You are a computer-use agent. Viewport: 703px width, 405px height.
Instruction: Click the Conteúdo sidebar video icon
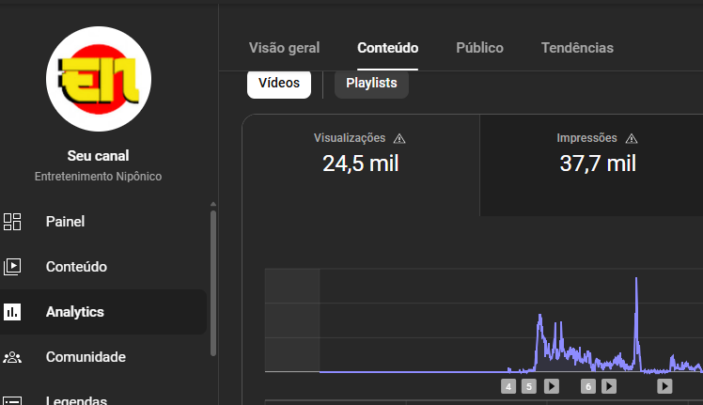click(x=12, y=266)
